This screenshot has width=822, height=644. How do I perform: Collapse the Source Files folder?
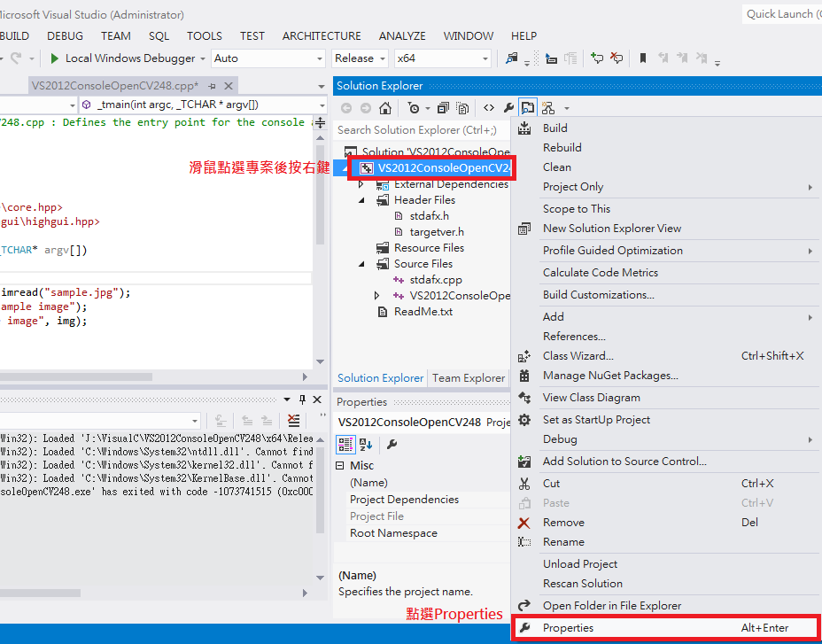361,264
